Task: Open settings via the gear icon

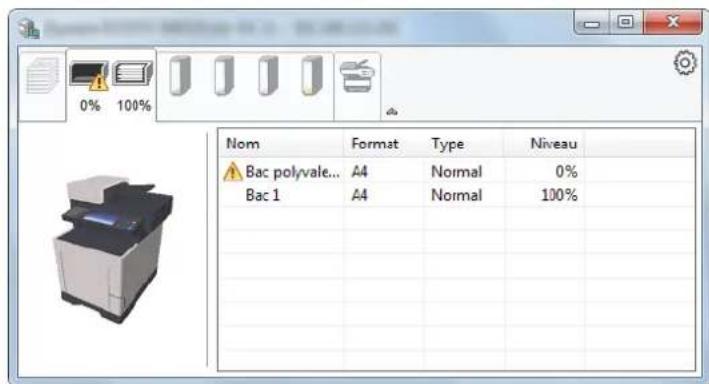Action: [685, 63]
